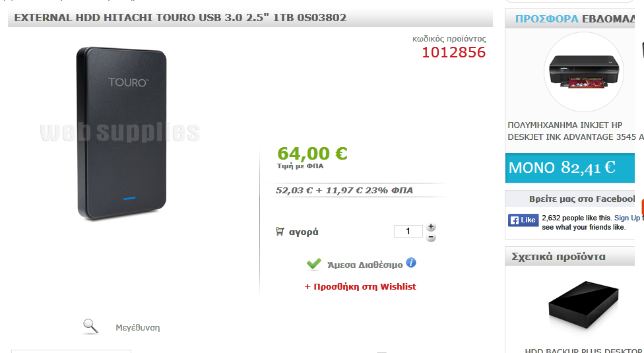The height and width of the screenshot is (353, 644).
Task: Click the Facebook Sign Up link
Action: coord(627,218)
